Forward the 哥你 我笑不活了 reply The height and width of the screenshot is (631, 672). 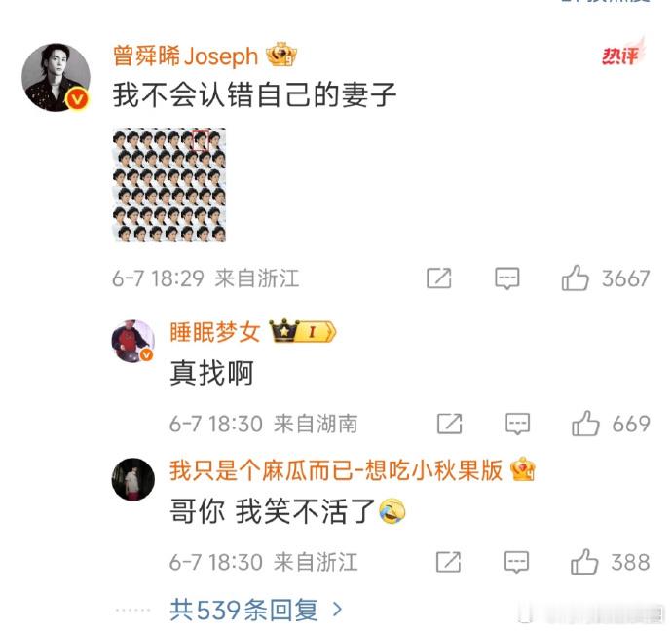(x=448, y=562)
